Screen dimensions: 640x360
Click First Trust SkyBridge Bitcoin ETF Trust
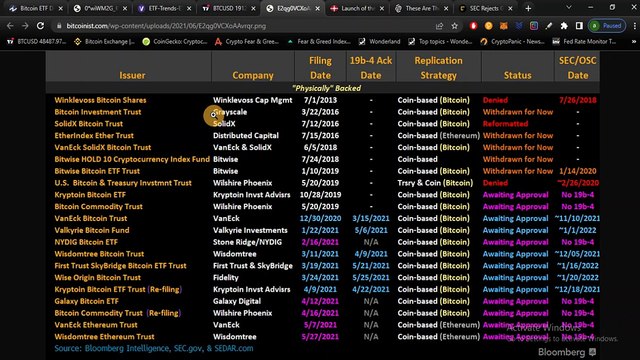point(120,266)
